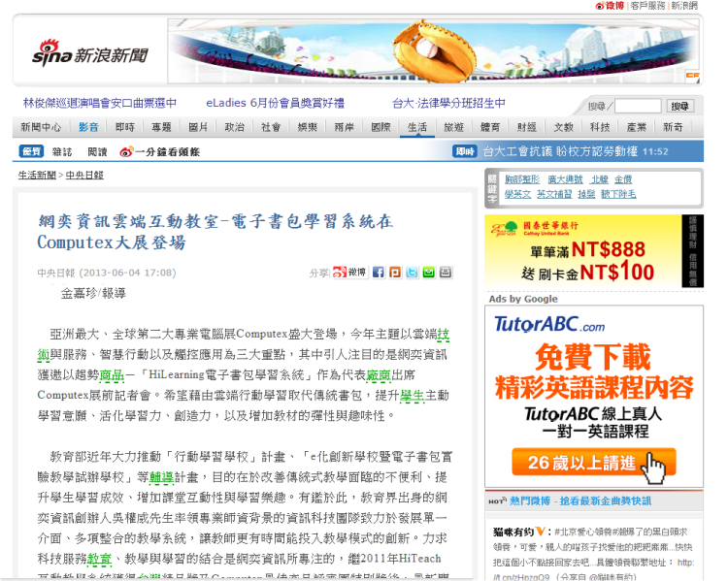728x581 pixels.
Task: Click the search input field
Action: tap(638, 106)
